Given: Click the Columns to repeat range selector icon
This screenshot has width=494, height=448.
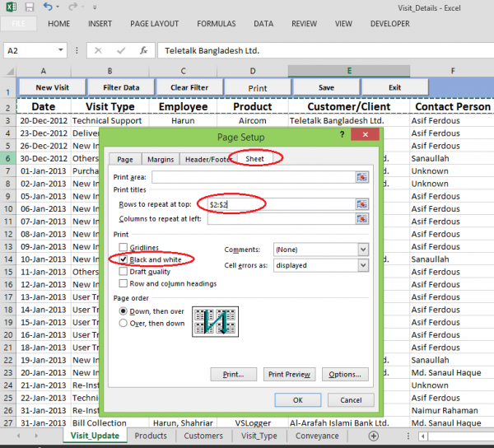Looking at the screenshot, I should pyautogui.click(x=361, y=219).
